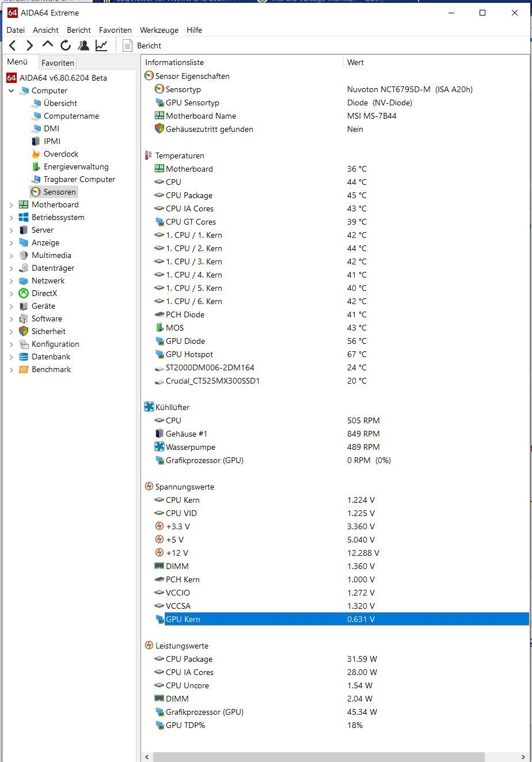Click the Benchmark icon in the tree
Viewport: 532px width, 762px height.
tap(24, 369)
